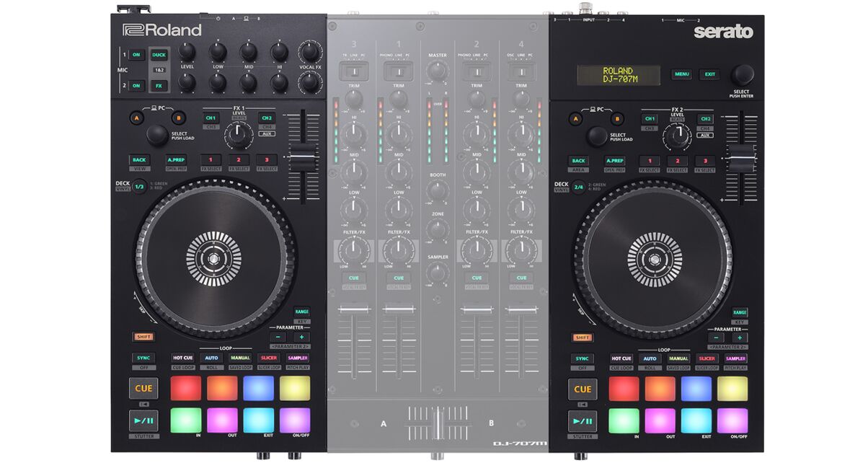
Task: Tap the CUE button on the right deck
Action: tap(581, 389)
